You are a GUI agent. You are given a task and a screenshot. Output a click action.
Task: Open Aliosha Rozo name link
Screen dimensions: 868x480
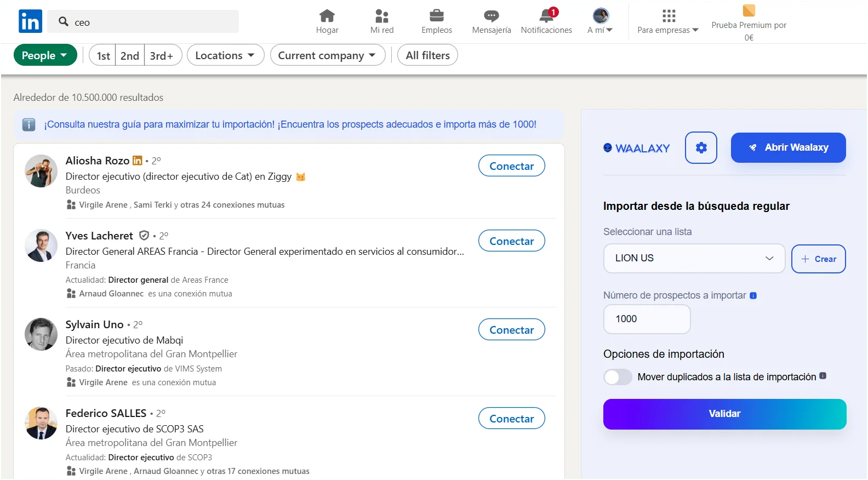[98, 161]
